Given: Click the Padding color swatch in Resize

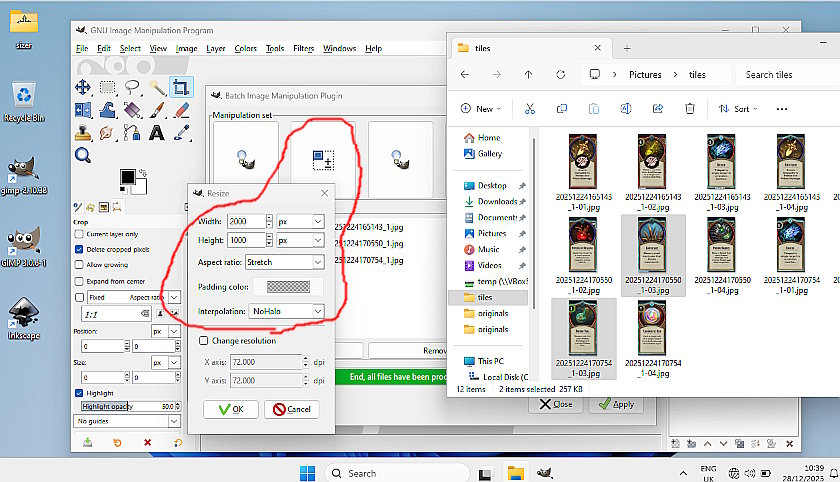Looking at the screenshot, I should [x=288, y=287].
